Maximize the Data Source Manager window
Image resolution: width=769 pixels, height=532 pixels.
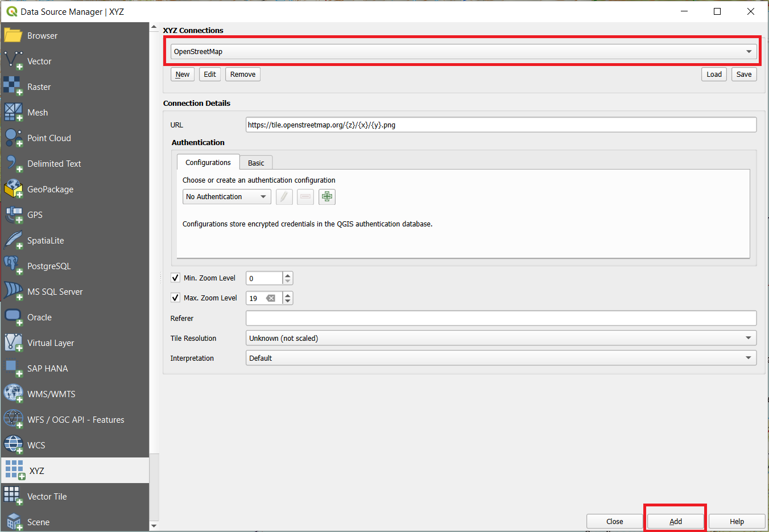click(717, 11)
